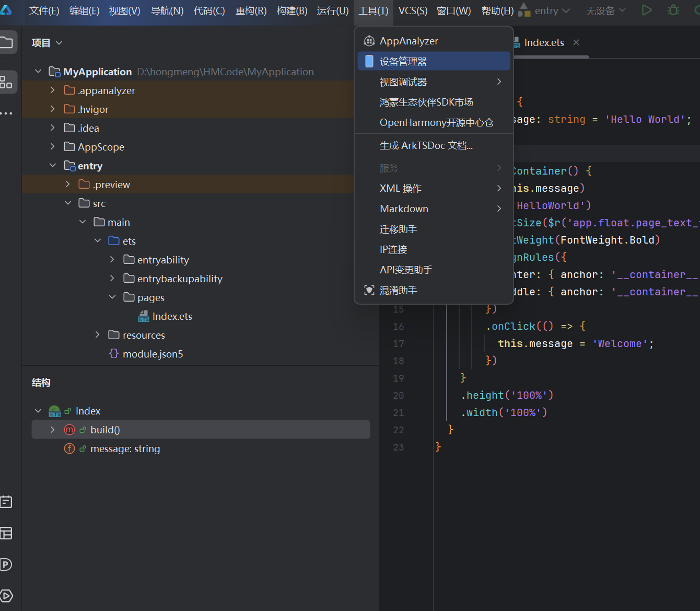Close the Index.ets editor tab

click(x=576, y=42)
